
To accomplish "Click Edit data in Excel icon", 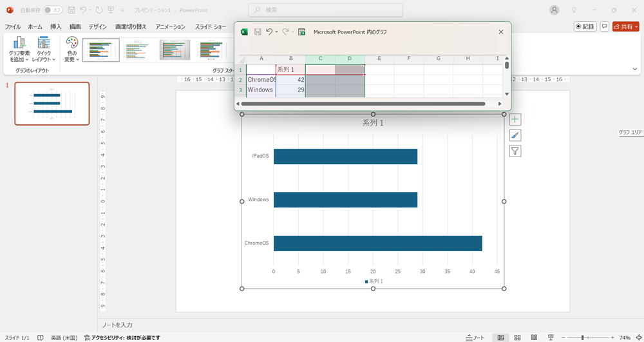I will coord(302,32).
